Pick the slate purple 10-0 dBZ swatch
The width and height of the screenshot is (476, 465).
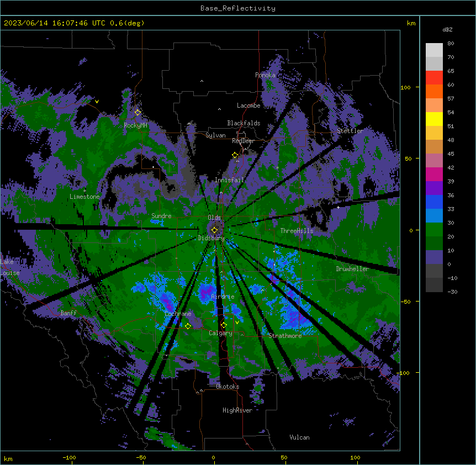click(x=434, y=257)
